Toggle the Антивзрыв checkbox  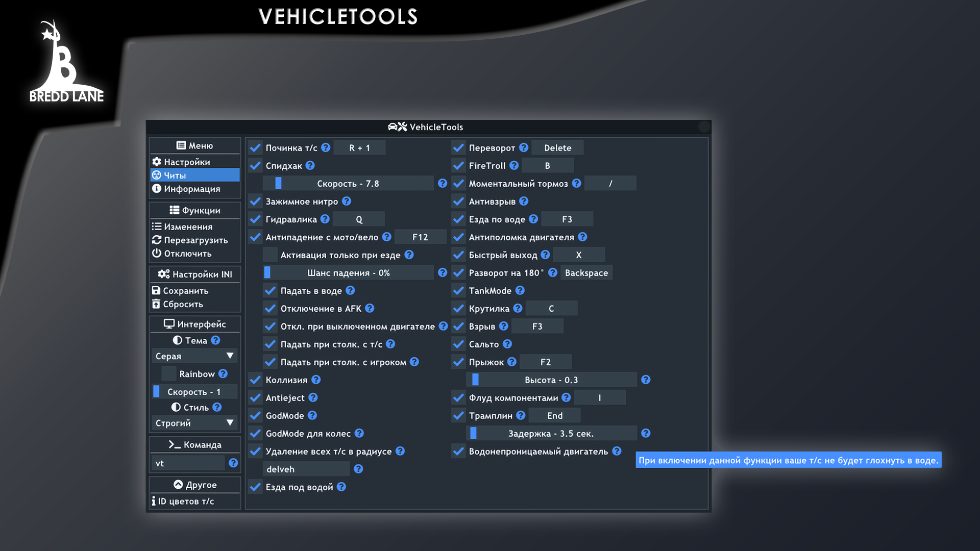point(458,202)
